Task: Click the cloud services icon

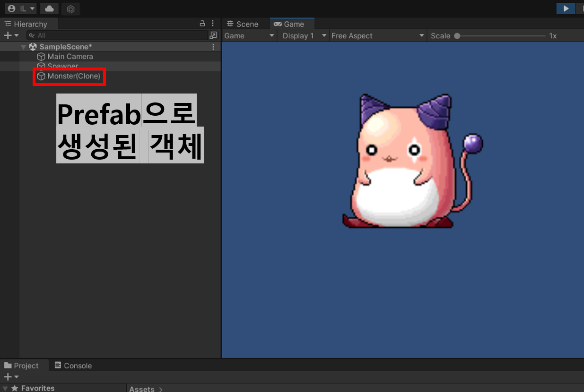Action: coord(49,9)
